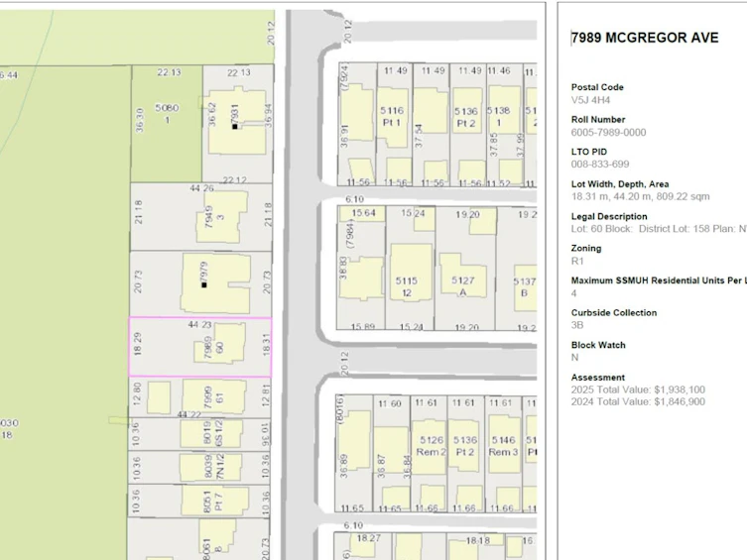Click the green parcel labeled 5080
Image resolution: width=747 pixels, height=560 pixels.
(x=167, y=124)
